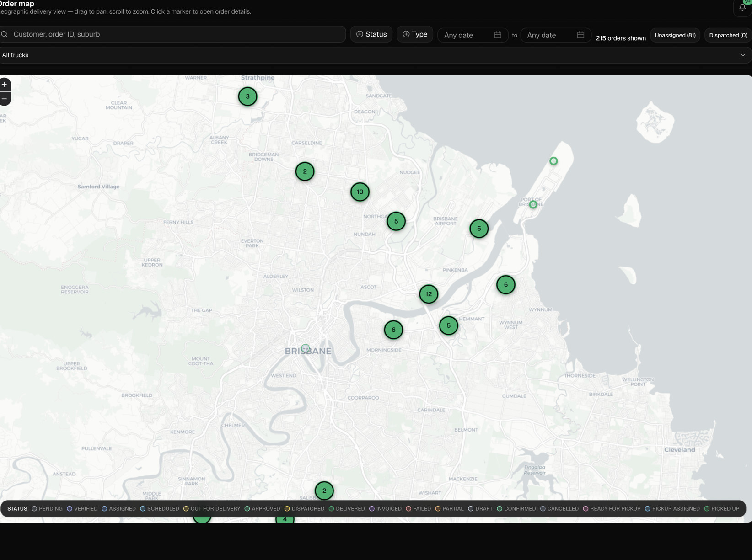Image resolution: width=752 pixels, height=560 pixels.
Task: Show Dispatched (0) orders
Action: tap(728, 35)
